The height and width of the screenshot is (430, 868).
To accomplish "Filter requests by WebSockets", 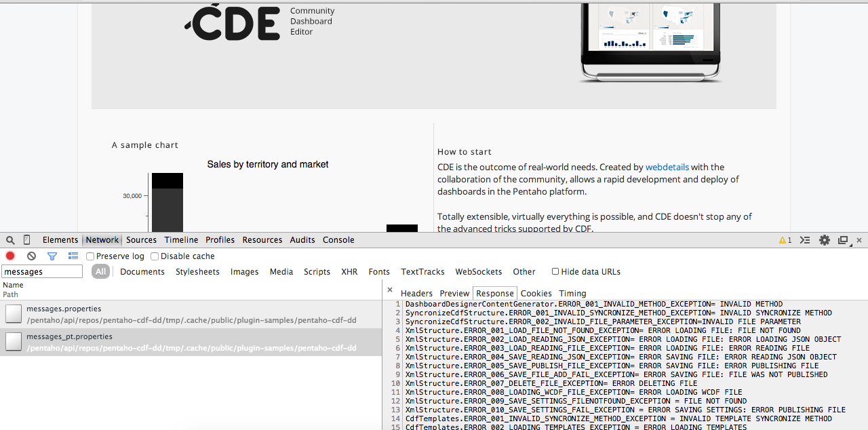I will 478,272.
